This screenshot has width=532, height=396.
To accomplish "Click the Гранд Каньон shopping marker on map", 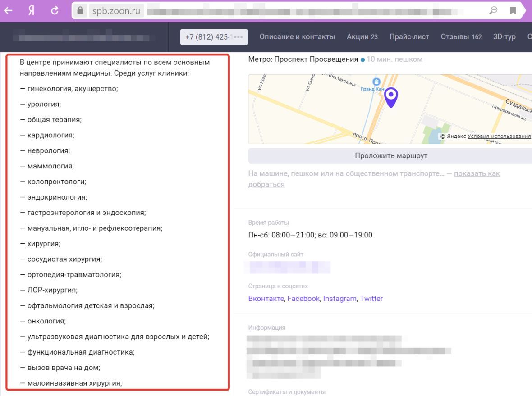I will click(x=376, y=82).
